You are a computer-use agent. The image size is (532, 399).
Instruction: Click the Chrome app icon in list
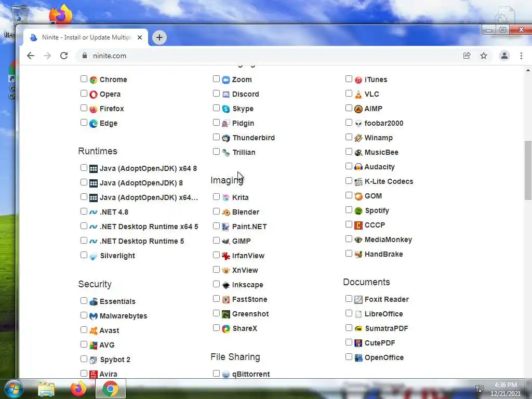94,79
